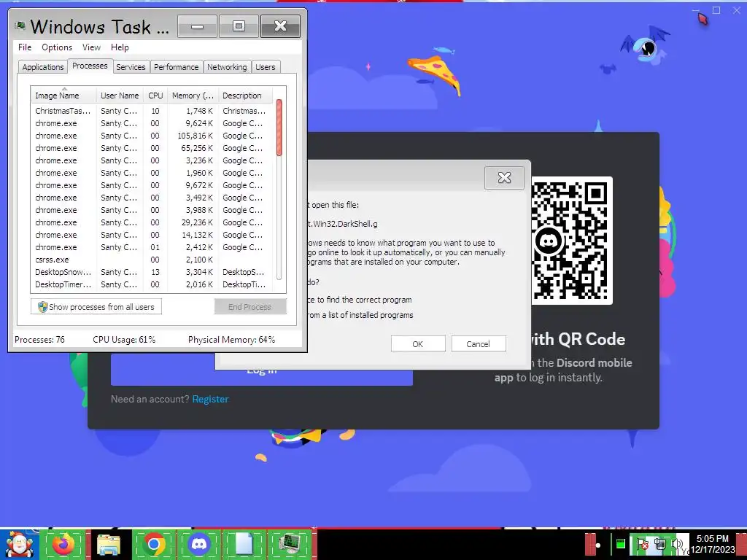
Task: Maximize the Discord window
Action: click(716, 10)
